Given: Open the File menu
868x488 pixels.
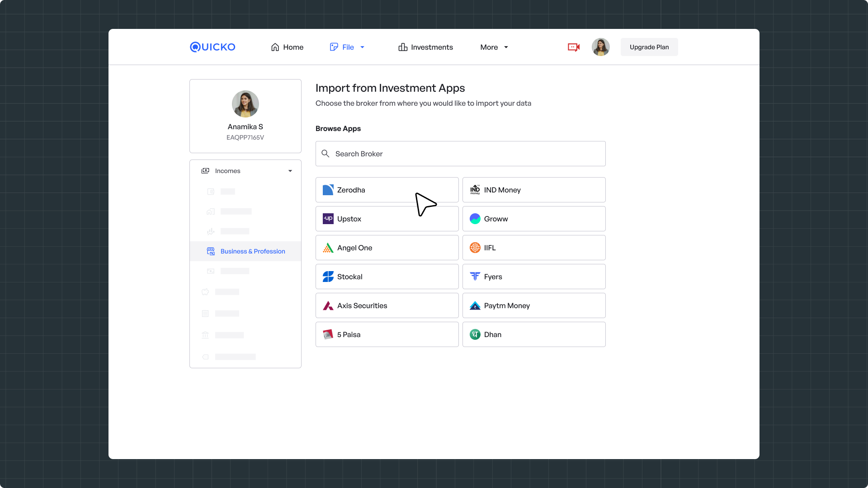Looking at the screenshot, I should point(347,47).
